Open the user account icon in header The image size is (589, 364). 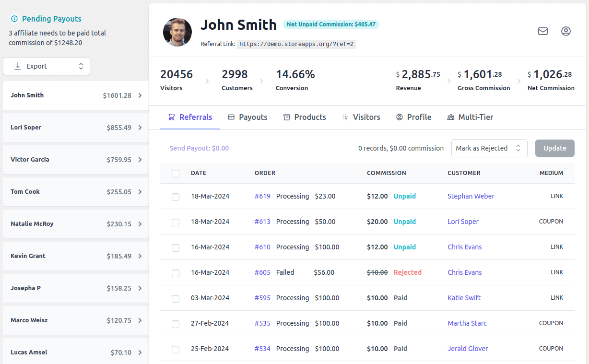pyautogui.click(x=566, y=31)
